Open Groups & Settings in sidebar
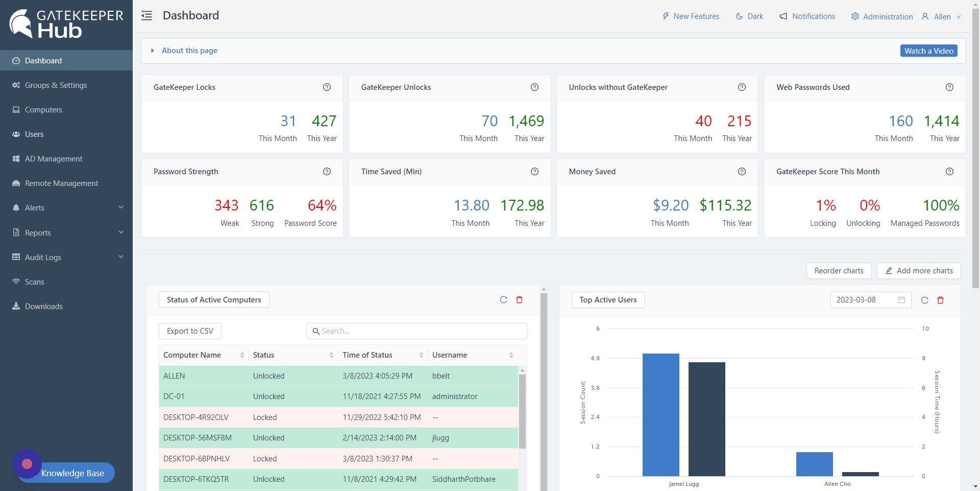Viewport: 980px width, 491px height. point(56,85)
